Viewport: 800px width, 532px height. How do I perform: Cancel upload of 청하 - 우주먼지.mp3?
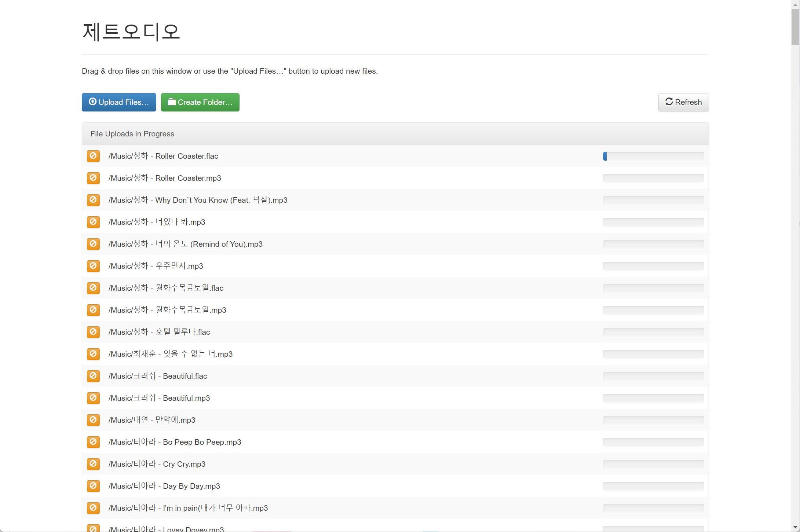pyautogui.click(x=93, y=266)
